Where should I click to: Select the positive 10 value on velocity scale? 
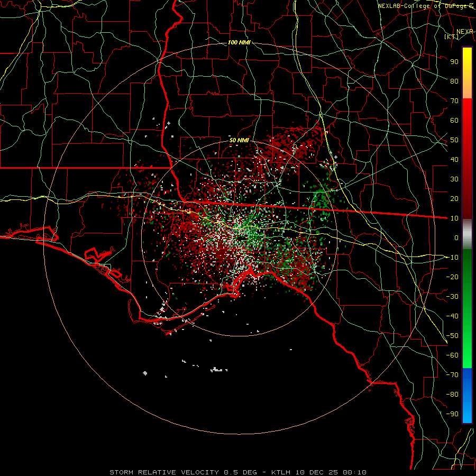click(x=454, y=218)
